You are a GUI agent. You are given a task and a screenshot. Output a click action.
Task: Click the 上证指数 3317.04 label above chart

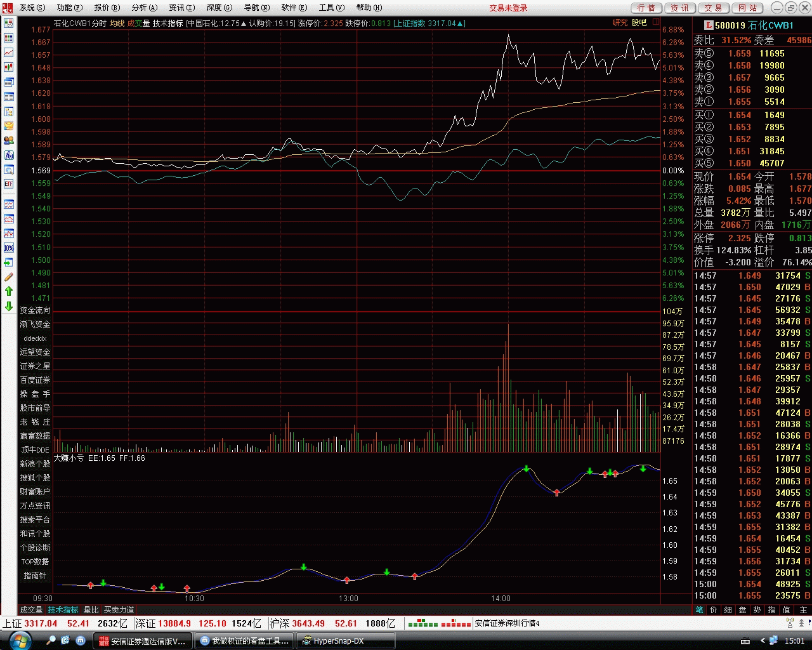[x=429, y=23]
